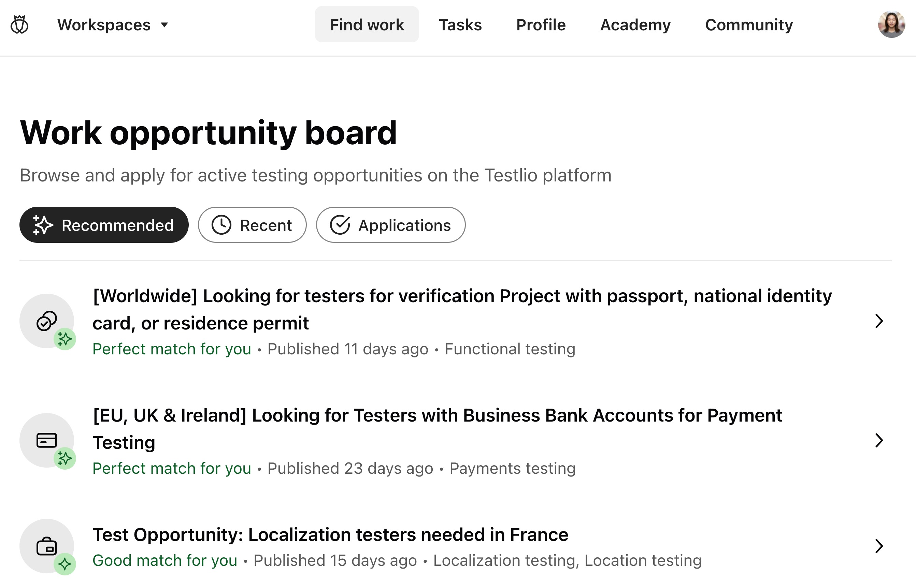Image resolution: width=916 pixels, height=588 pixels.
Task: Click the sparkle badge on payment testing listing
Action: [65, 457]
